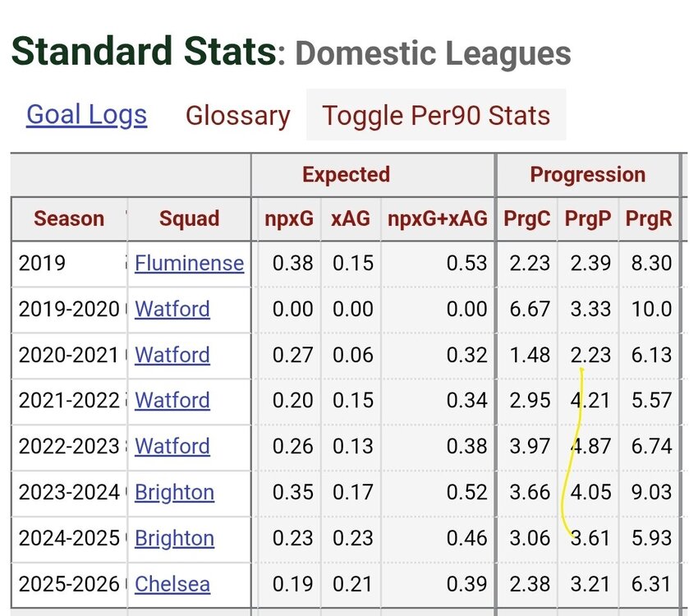This screenshot has height=616, width=698.
Task: Sort by PrgP column header
Action: pyautogui.click(x=588, y=218)
